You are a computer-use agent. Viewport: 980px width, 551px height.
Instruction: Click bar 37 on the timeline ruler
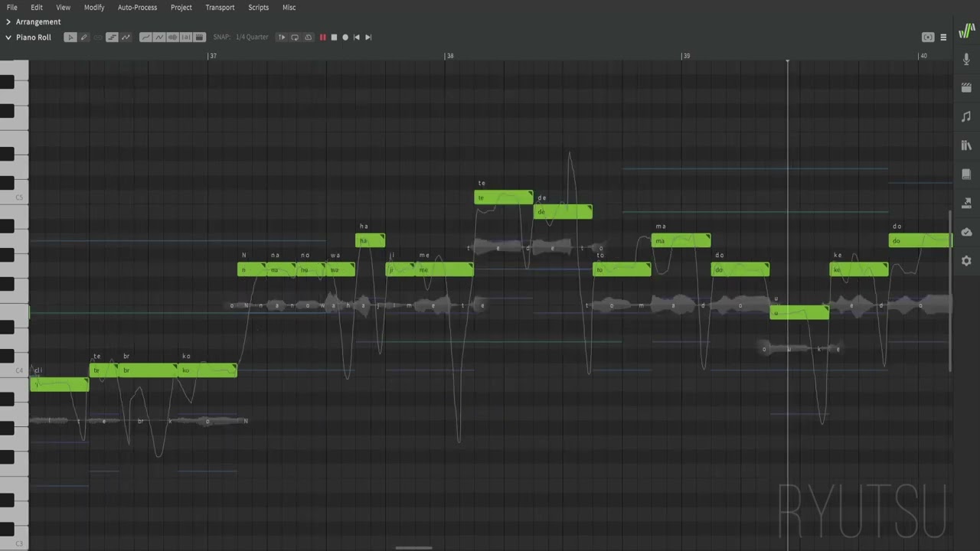[213, 56]
